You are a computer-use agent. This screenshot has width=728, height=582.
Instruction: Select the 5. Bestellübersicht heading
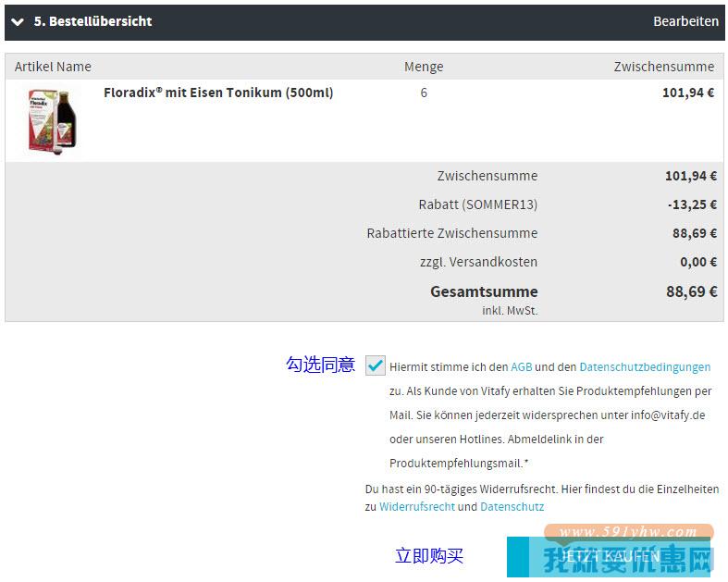tap(93, 21)
